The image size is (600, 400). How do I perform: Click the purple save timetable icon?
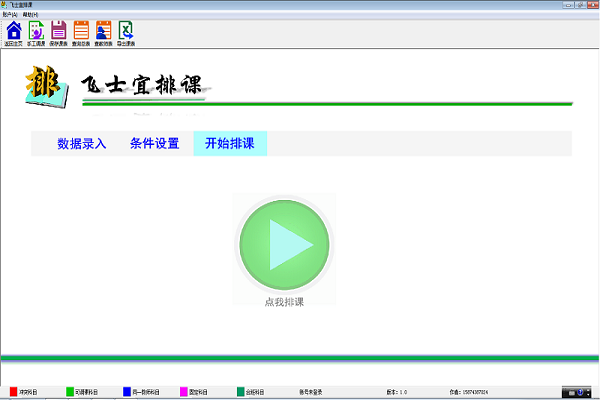59,31
